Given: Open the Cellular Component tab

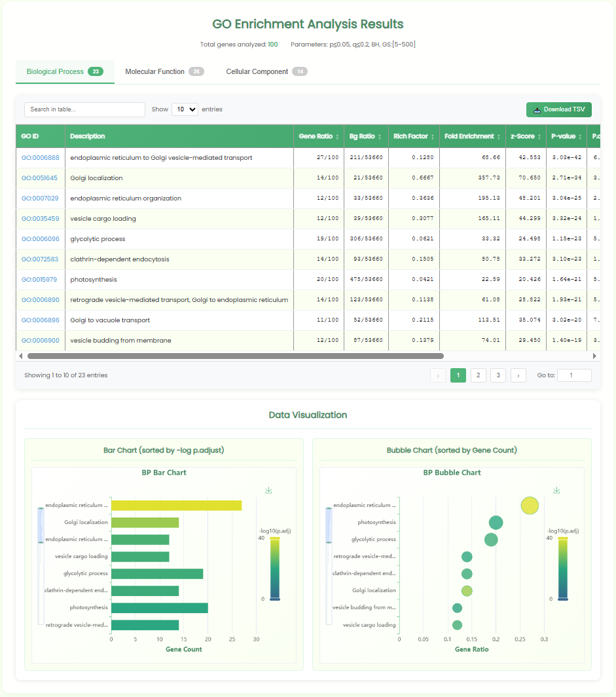Looking at the screenshot, I should click(266, 71).
